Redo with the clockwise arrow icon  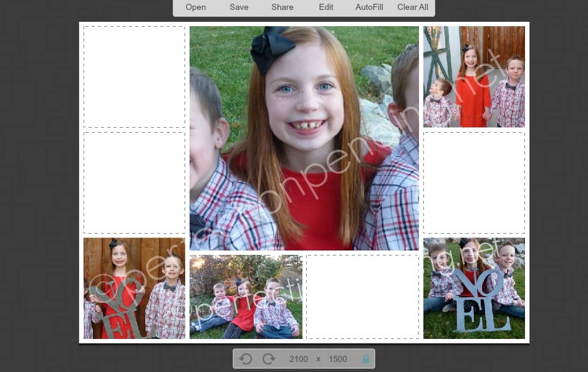pyautogui.click(x=269, y=359)
